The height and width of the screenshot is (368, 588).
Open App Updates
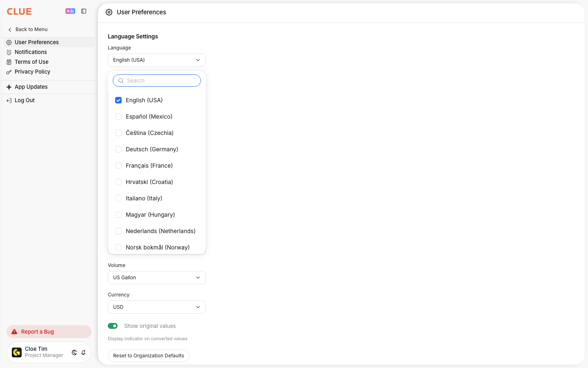(x=49, y=87)
